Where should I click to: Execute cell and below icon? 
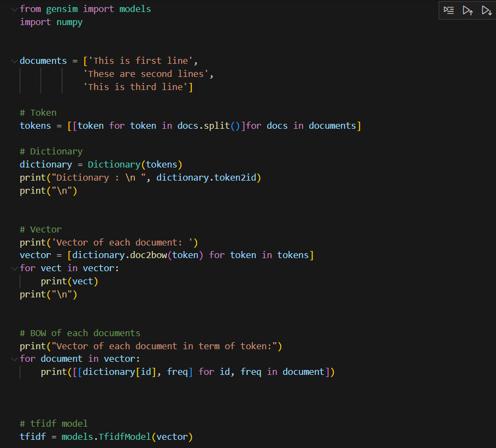pos(487,10)
